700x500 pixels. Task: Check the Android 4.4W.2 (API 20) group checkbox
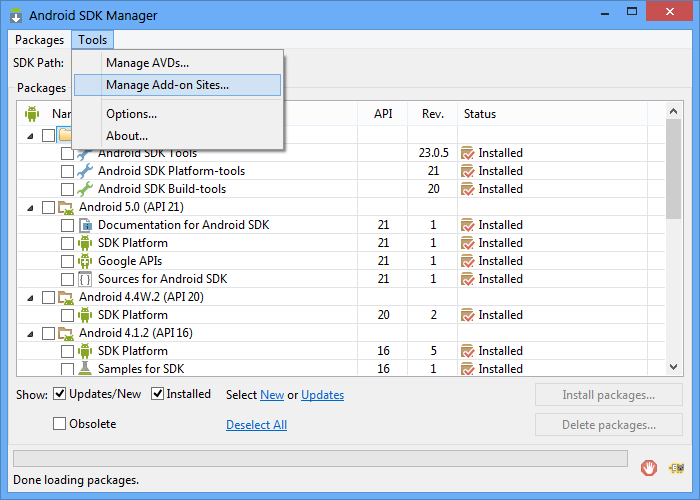click(48, 297)
